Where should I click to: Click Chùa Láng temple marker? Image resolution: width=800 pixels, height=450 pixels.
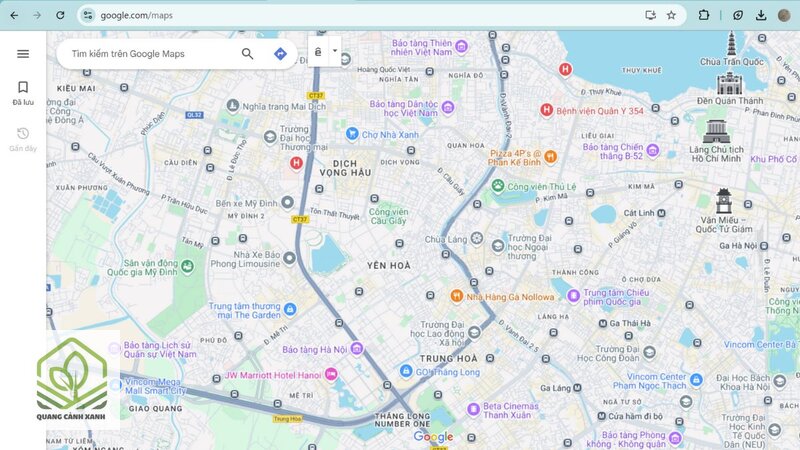tap(477, 238)
